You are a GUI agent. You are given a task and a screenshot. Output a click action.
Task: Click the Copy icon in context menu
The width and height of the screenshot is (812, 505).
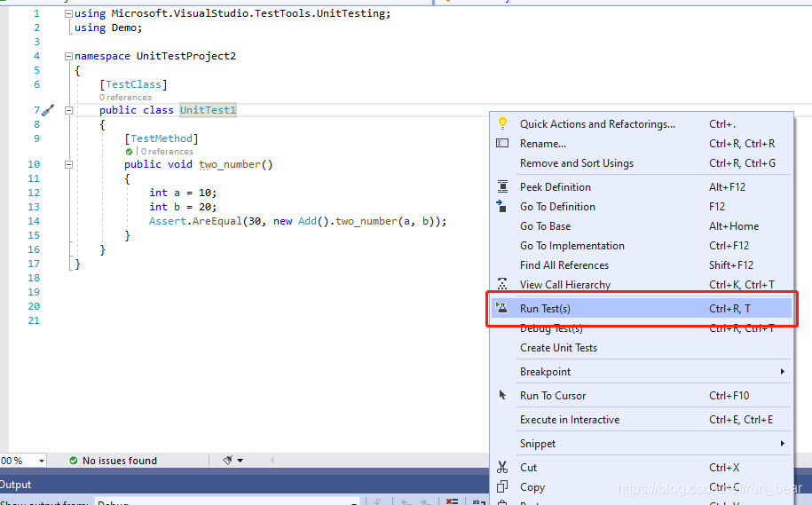click(502, 487)
